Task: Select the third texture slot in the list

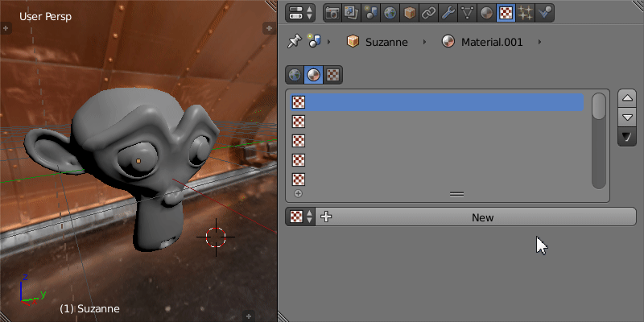Action: tap(437, 141)
